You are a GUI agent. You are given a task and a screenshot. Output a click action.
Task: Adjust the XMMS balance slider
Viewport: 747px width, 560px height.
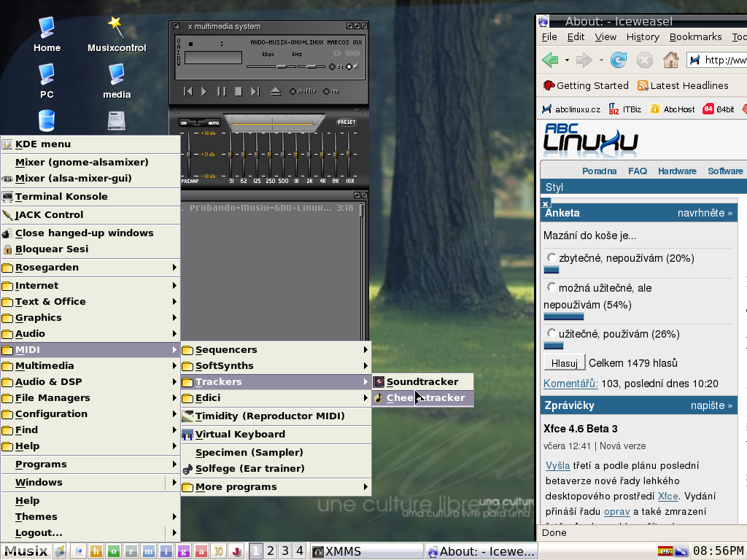311,66
